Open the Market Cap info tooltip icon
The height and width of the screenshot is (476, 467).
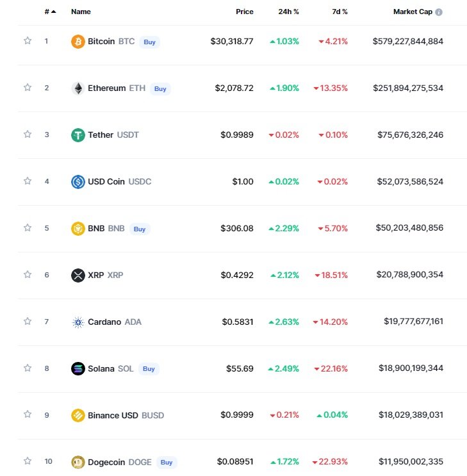click(x=439, y=12)
